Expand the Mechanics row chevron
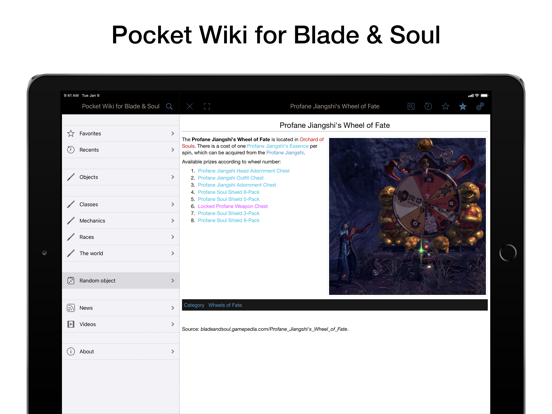 [x=172, y=221]
